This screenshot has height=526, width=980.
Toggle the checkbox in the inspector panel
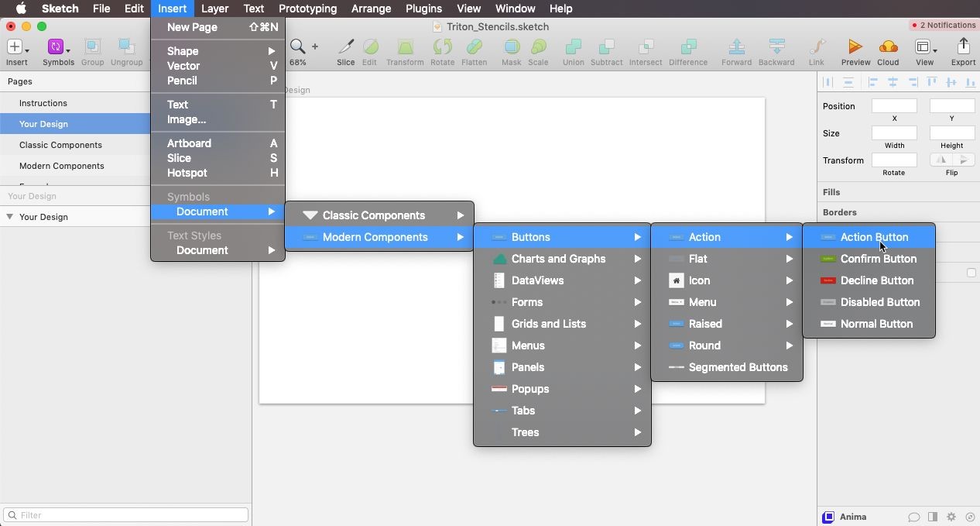(971, 273)
